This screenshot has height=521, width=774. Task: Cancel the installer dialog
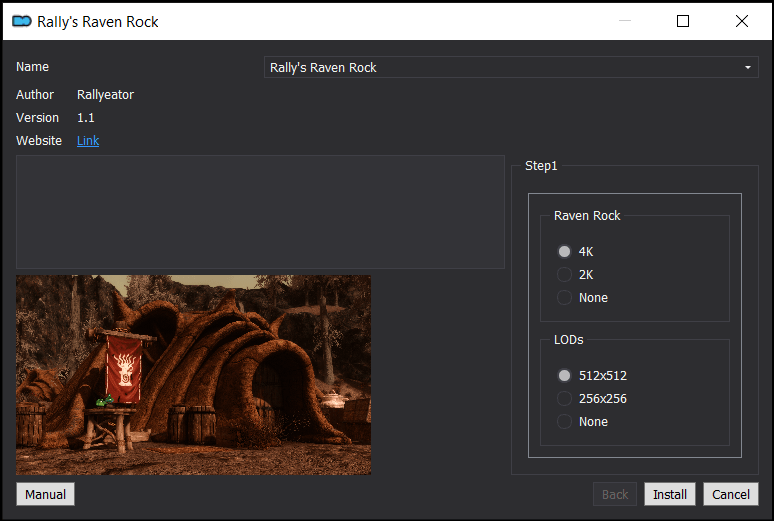(731, 494)
